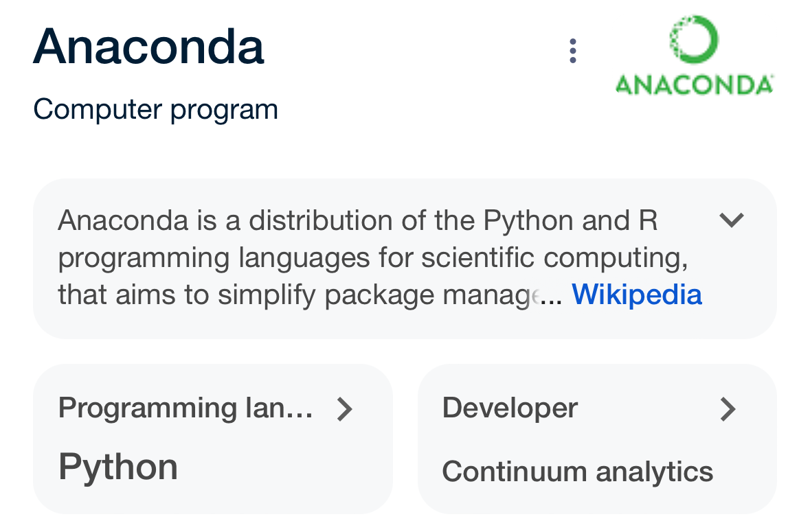Click the arrow beside Developer
Viewport: 810px width, 532px height.
[x=728, y=409]
